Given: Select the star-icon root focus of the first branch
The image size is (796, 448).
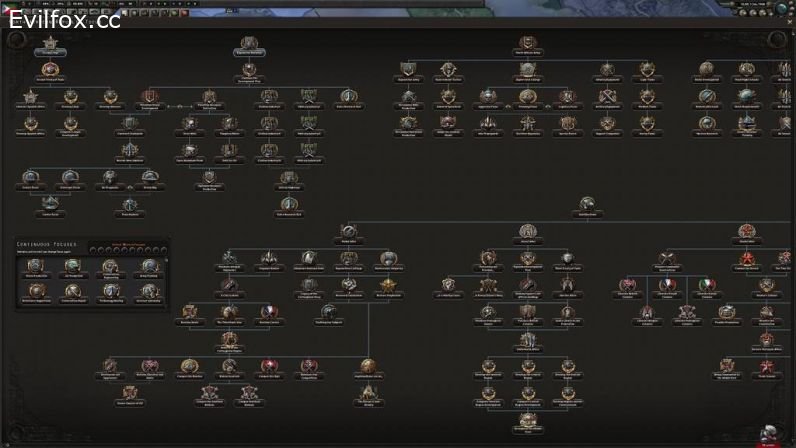Looking at the screenshot, I should [50, 44].
